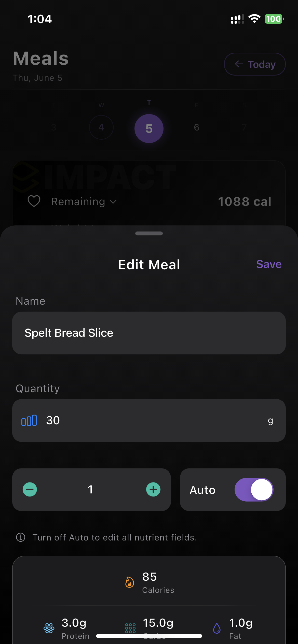
Task: Open the gram unit selector
Action: pos(270,421)
